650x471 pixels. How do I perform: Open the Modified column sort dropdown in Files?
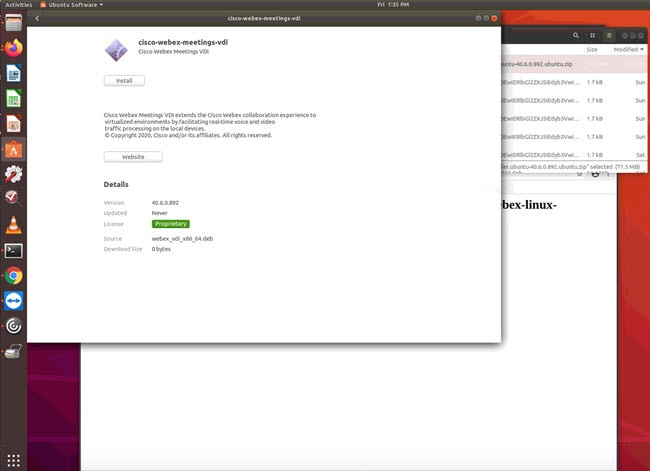(x=629, y=49)
